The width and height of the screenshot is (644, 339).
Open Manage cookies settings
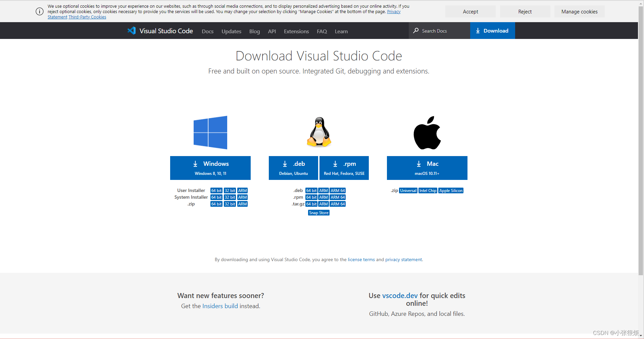[x=580, y=11]
